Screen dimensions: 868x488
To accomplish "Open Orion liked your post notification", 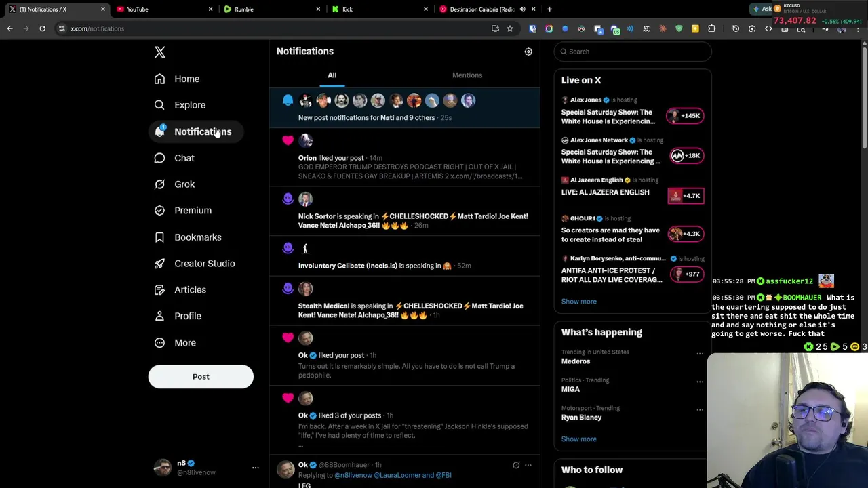I will point(405,159).
